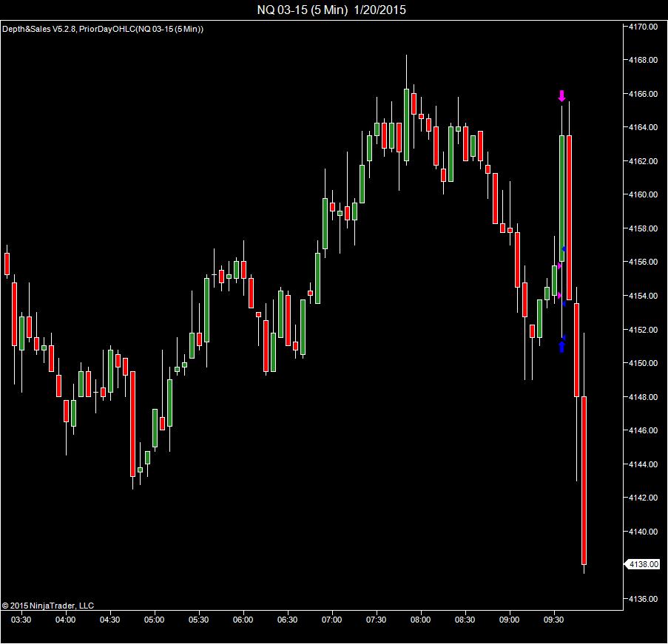Click the 06:00 time axis label
The height and width of the screenshot is (644, 668).
point(243,620)
